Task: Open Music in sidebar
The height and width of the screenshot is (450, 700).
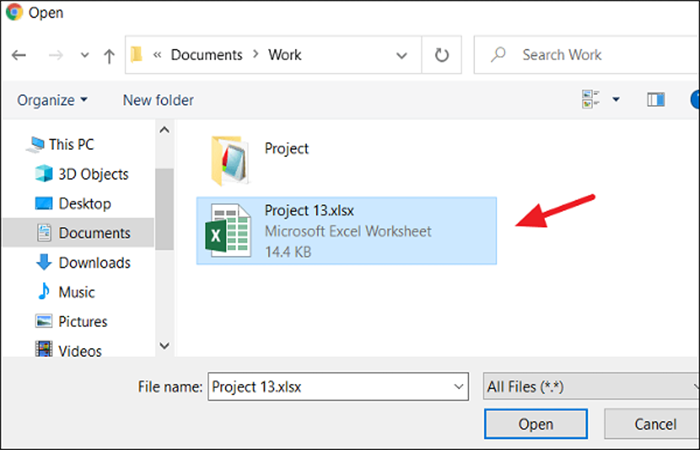Action: click(x=76, y=292)
